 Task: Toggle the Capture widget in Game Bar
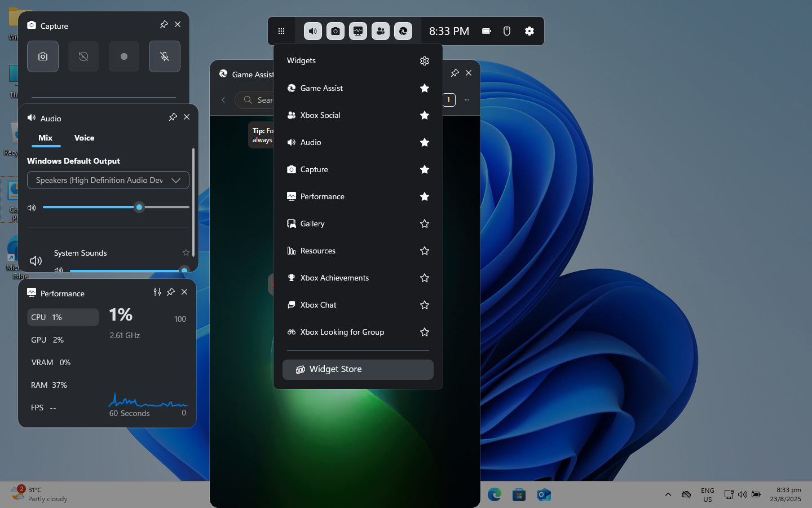pos(336,31)
